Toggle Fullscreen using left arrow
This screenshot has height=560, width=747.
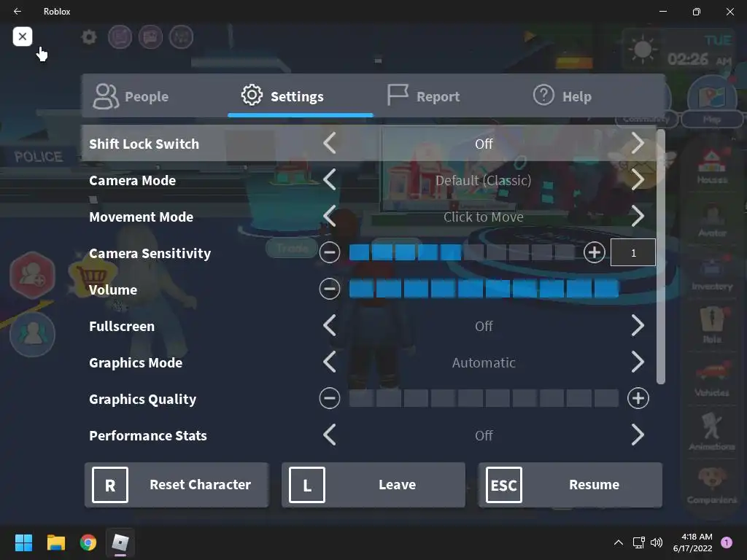330,326
